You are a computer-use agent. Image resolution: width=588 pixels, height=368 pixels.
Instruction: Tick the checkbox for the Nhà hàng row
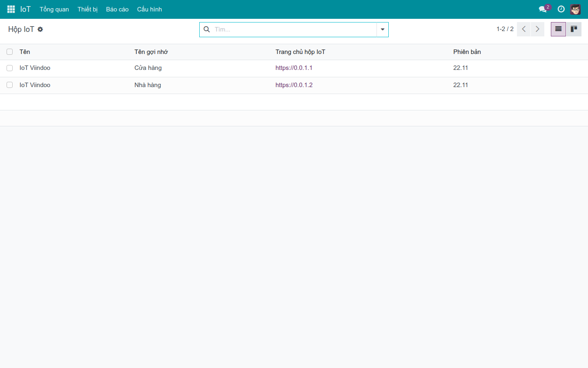tap(10, 85)
